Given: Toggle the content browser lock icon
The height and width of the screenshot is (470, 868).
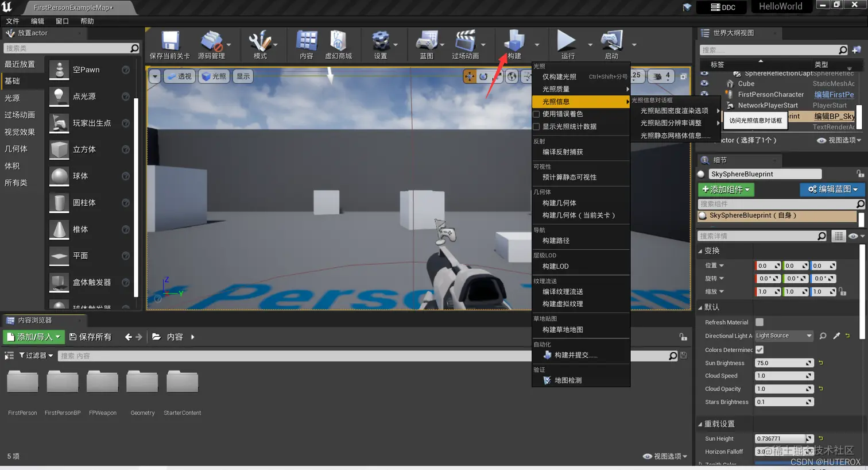Looking at the screenshot, I should (683, 337).
